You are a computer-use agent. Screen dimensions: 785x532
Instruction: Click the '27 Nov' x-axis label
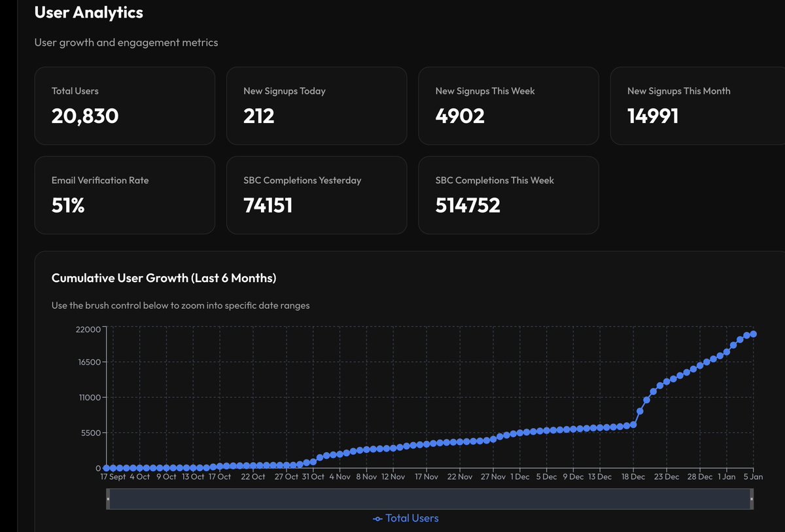pyautogui.click(x=494, y=477)
